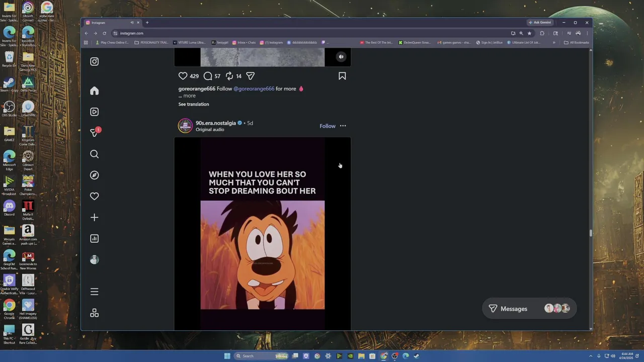Reload the Instagram page
The image size is (644, 362).
(104, 33)
